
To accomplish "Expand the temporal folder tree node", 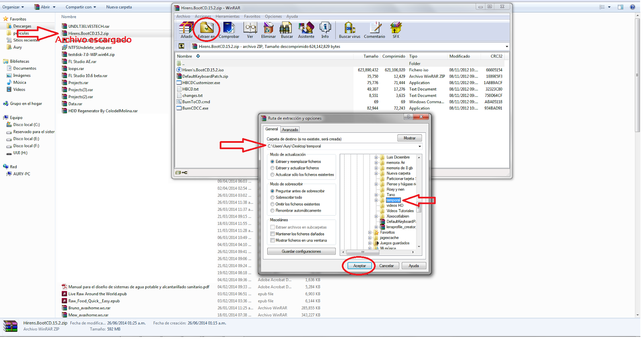I will (x=376, y=200).
